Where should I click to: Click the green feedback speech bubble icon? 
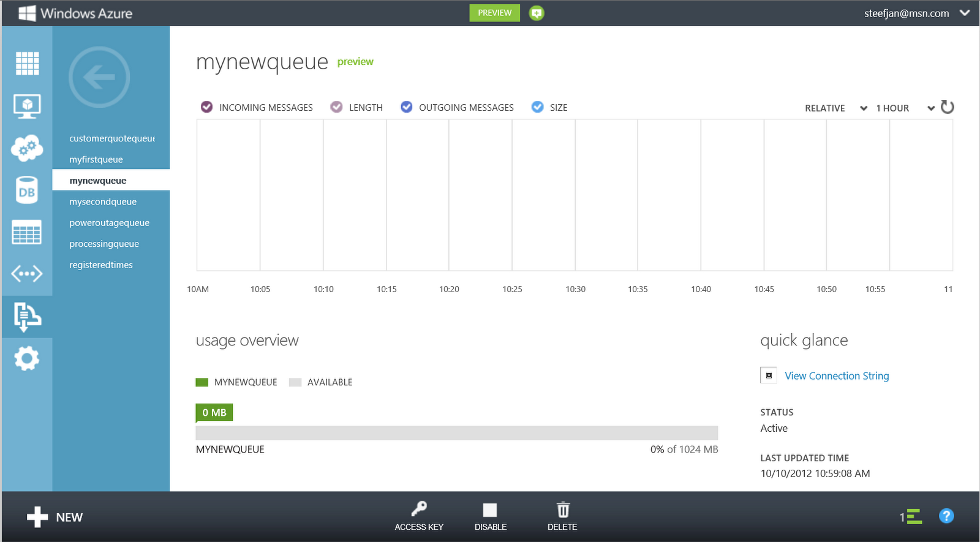(x=537, y=13)
